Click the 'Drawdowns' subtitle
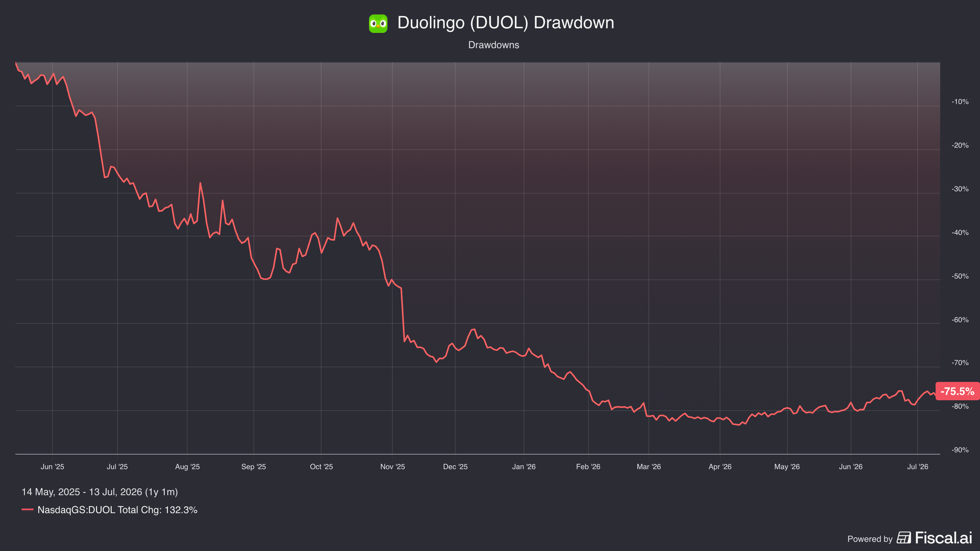The width and height of the screenshot is (980, 551). (494, 45)
